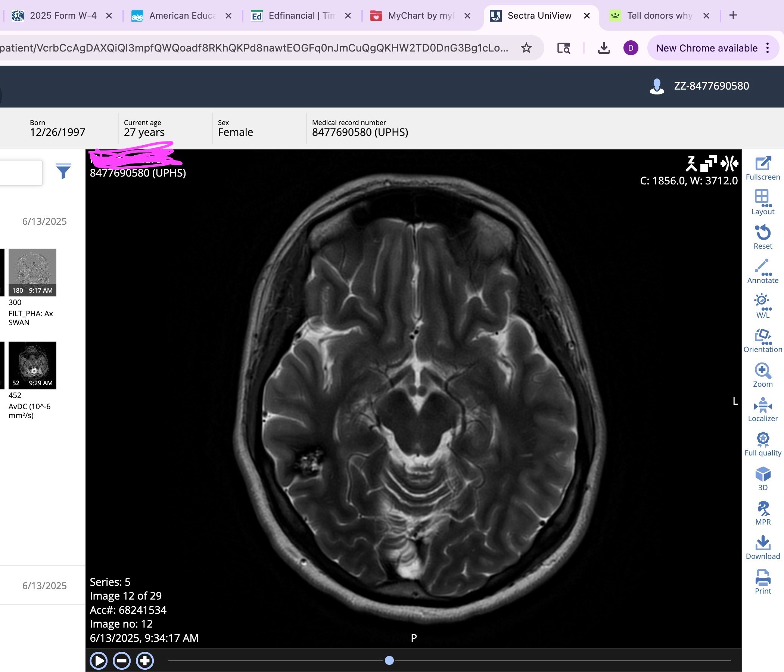Play the image stack cine
The width and height of the screenshot is (784, 672).
point(99,661)
